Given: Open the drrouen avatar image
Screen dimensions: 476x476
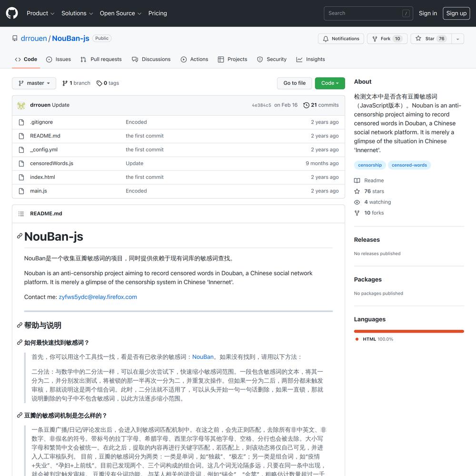Looking at the screenshot, I should pos(21,105).
